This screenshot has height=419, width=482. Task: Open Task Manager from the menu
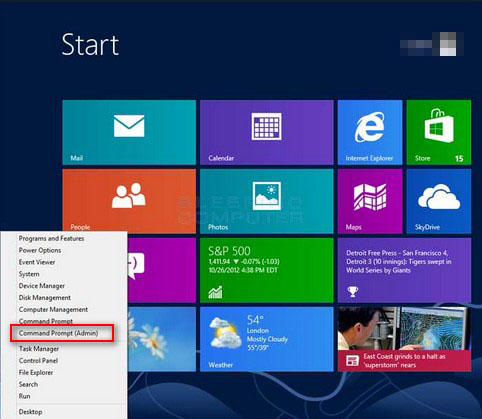39,349
